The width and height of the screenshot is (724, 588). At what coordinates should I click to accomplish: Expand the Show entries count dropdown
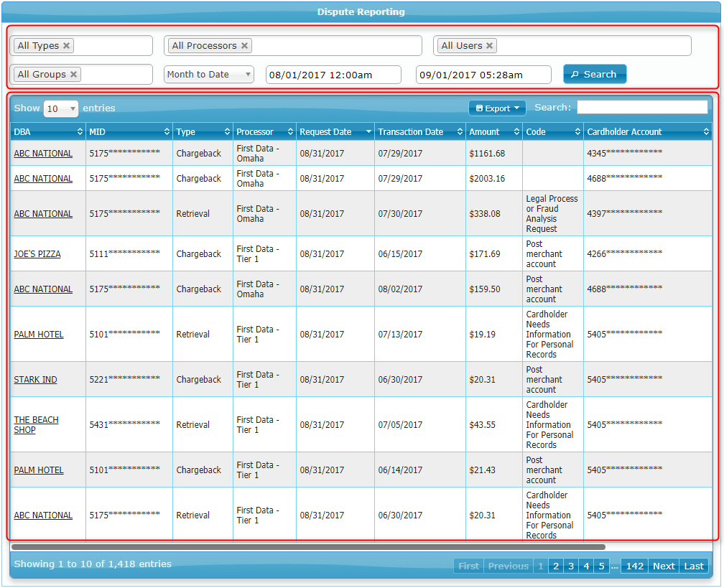(x=61, y=108)
